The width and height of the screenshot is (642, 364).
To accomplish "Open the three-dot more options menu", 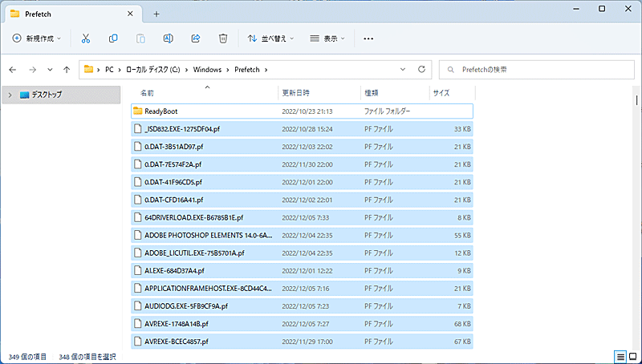I will (368, 38).
